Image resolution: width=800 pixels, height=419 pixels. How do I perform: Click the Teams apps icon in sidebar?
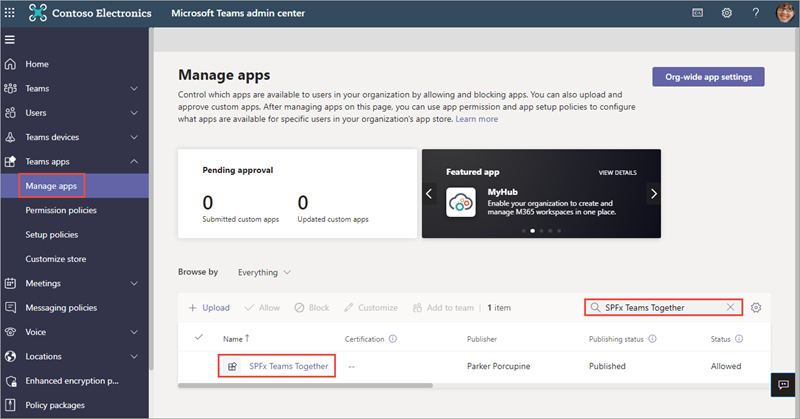(10, 162)
